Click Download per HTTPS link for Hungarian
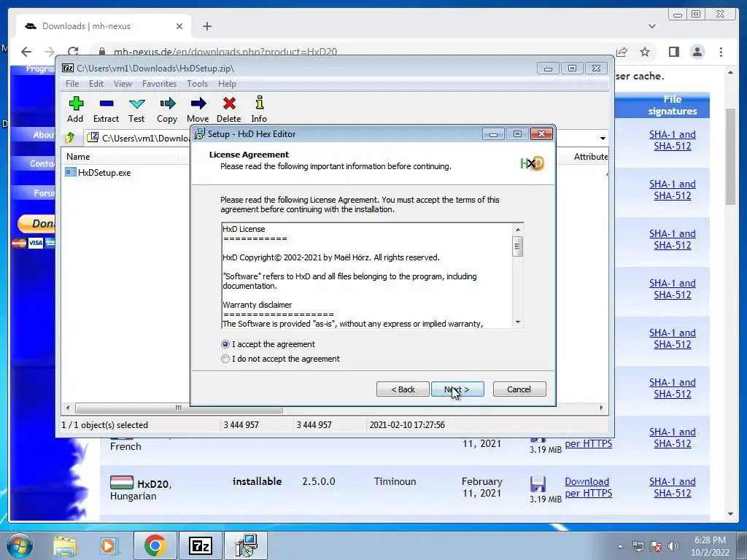This screenshot has width=747, height=560. click(x=589, y=487)
